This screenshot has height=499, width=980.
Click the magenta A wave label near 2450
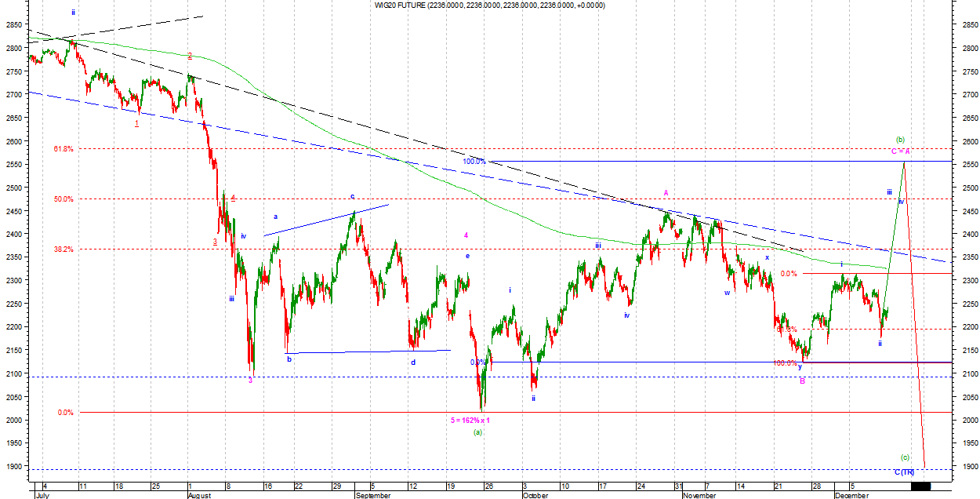pyautogui.click(x=666, y=192)
